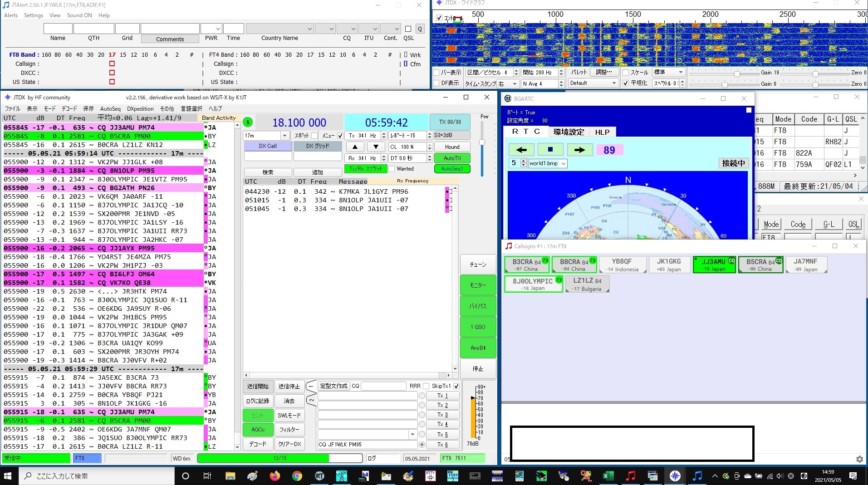Toggle the スポット checkbox in JTDX
Viewport: 868px width, 485px height.
click(314, 136)
